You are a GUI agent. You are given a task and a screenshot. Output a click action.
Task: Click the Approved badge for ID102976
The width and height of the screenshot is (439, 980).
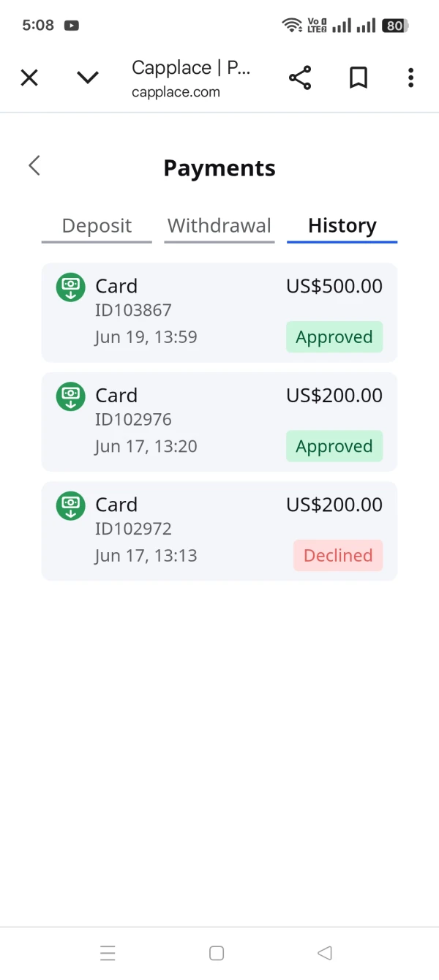pos(334,447)
